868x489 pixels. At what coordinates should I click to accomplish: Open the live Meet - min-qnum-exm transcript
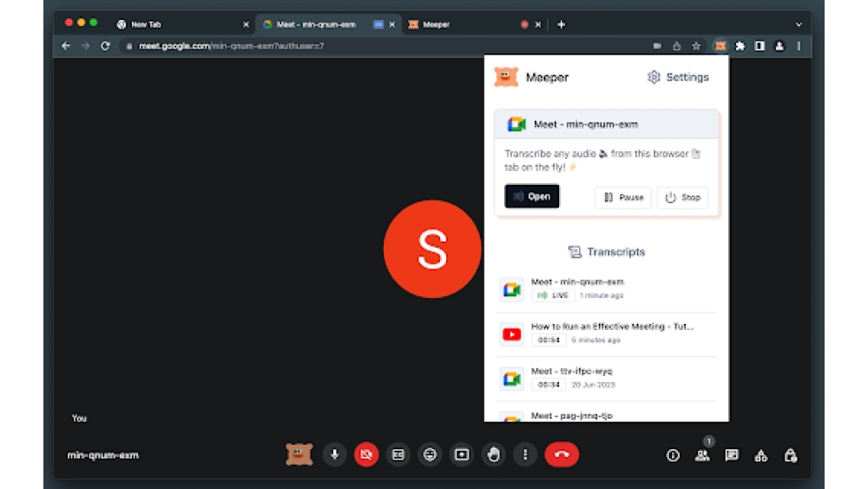coord(607,289)
